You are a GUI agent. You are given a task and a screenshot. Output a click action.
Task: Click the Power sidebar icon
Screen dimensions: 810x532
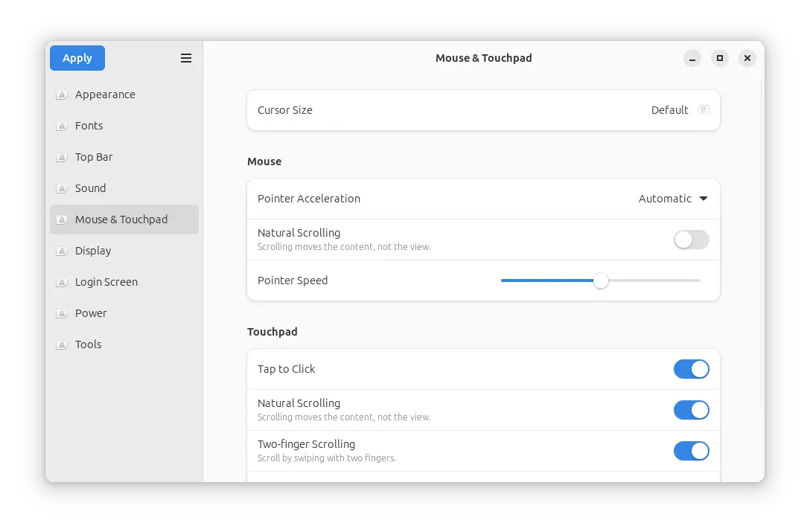click(x=62, y=314)
